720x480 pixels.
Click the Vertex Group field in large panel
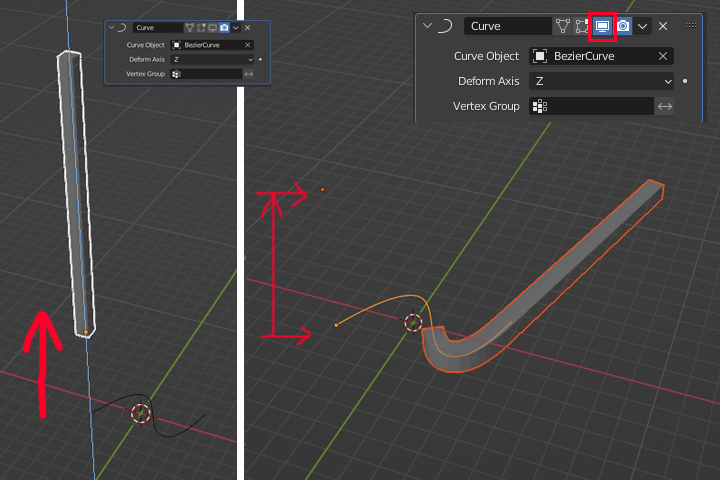[591, 106]
